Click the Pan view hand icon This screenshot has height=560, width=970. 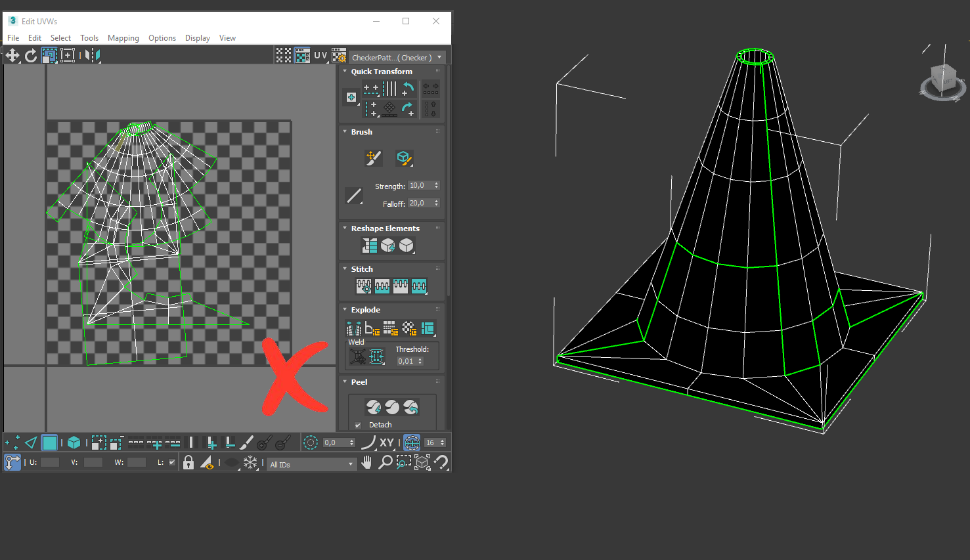[x=367, y=463]
